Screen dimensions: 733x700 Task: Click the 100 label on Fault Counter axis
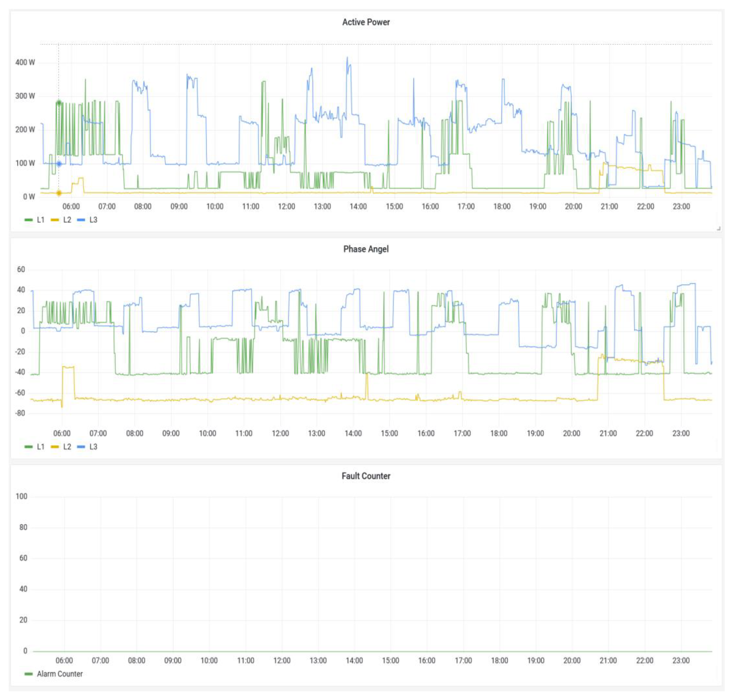tap(22, 496)
